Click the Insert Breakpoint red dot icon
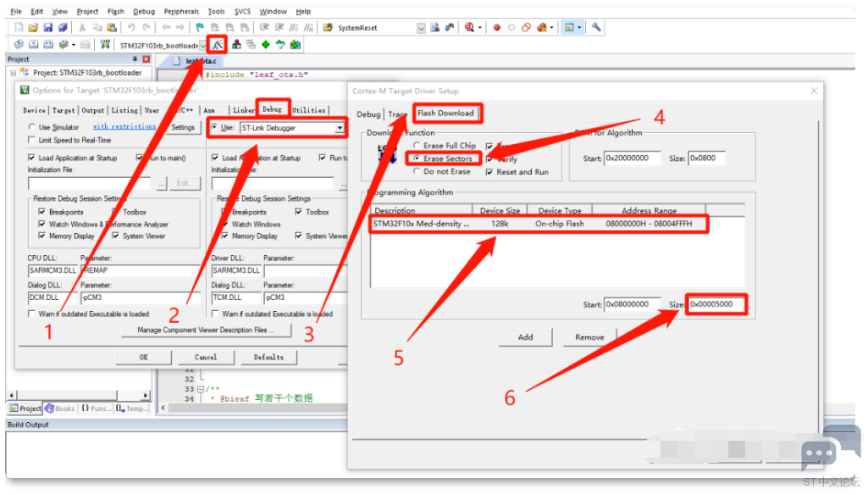The width and height of the screenshot is (868, 495). click(x=497, y=28)
